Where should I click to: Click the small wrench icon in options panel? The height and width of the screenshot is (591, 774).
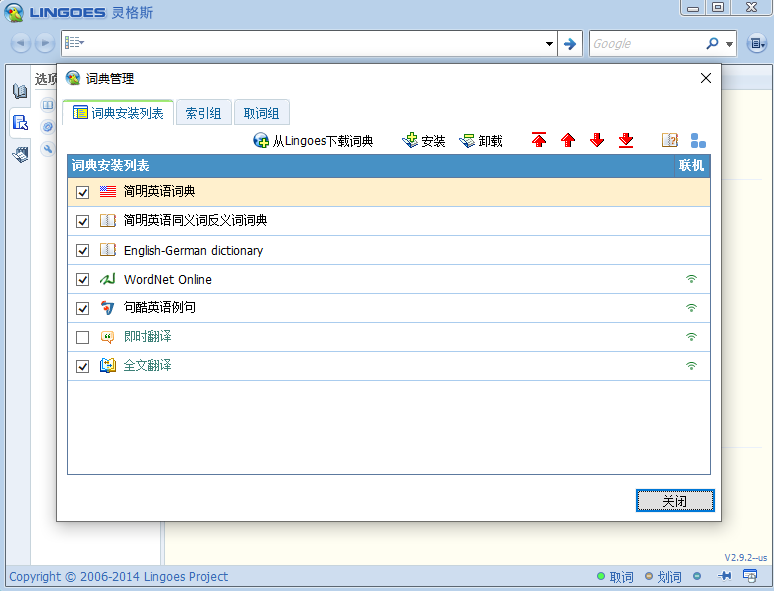click(x=48, y=149)
